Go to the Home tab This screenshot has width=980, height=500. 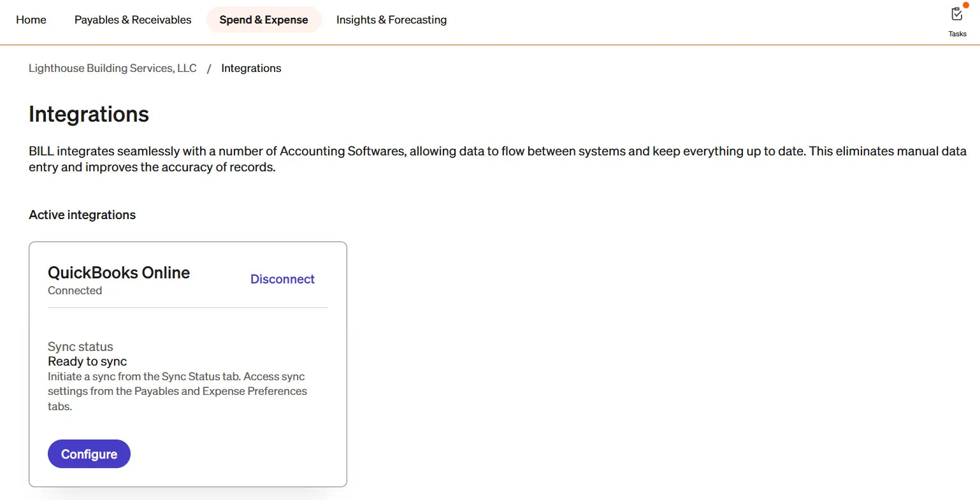[31, 20]
